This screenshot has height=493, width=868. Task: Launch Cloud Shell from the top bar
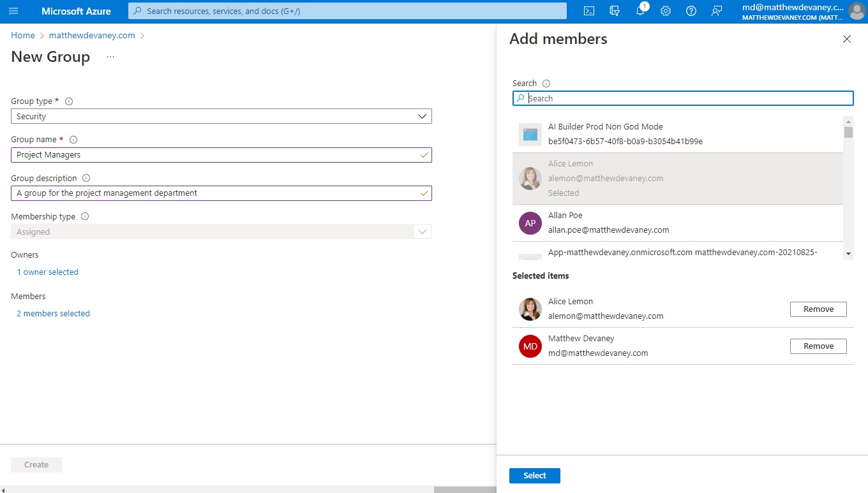(590, 11)
